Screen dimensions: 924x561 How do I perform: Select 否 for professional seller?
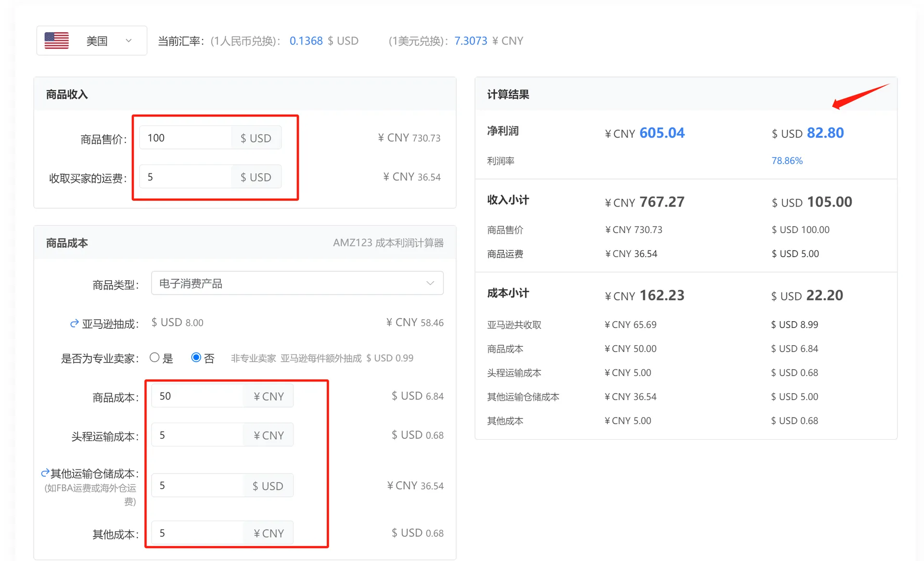[x=196, y=357]
